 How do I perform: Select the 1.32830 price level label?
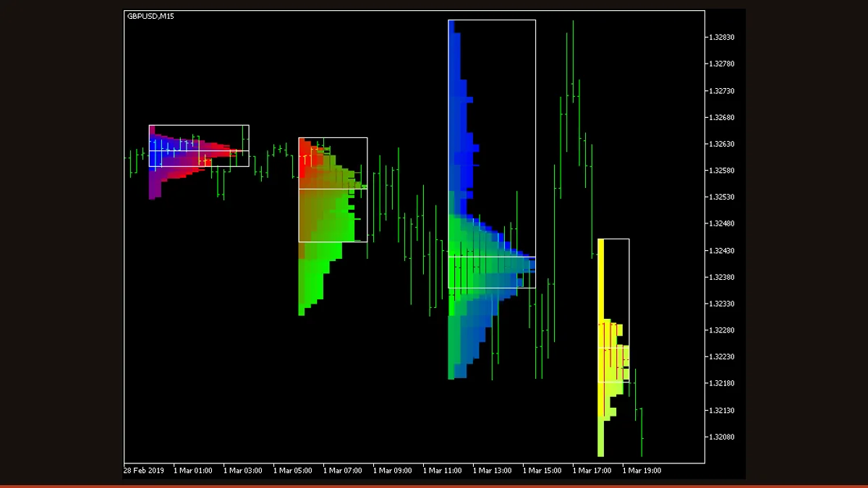point(721,38)
